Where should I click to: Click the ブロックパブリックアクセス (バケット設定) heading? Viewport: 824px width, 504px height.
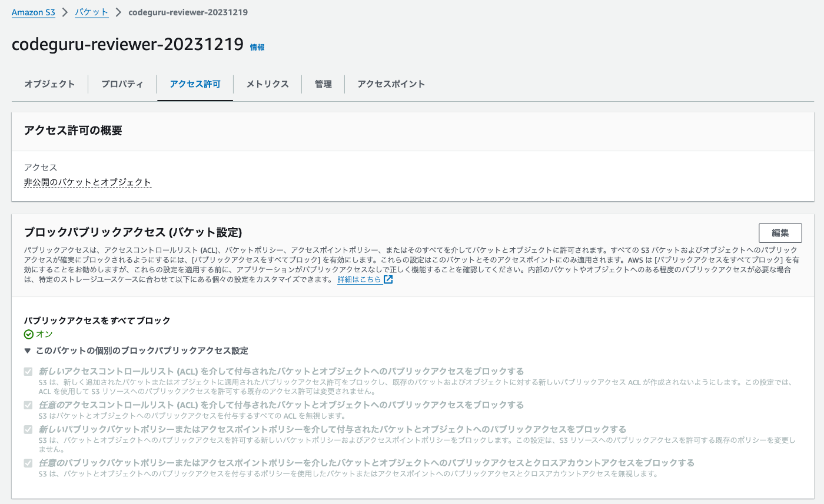click(133, 232)
